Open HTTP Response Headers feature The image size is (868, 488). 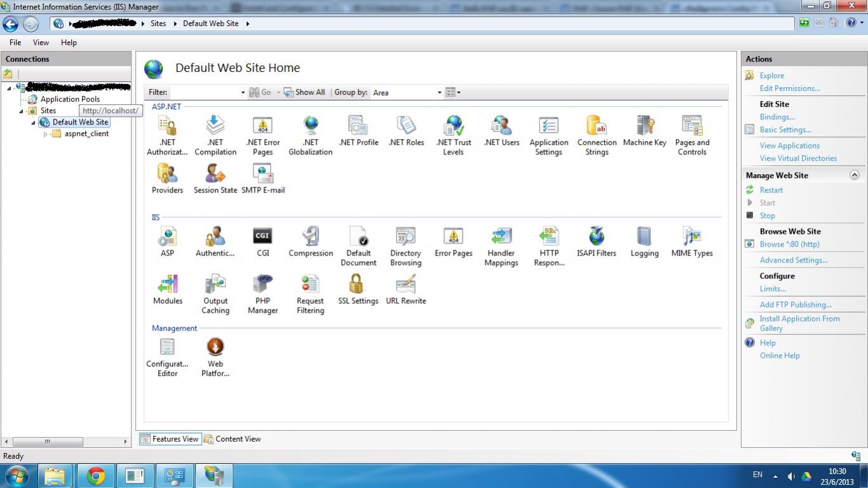tap(549, 246)
